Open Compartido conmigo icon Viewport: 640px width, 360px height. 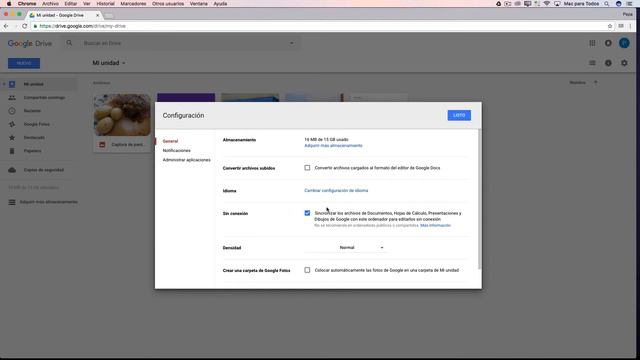click(x=12, y=98)
